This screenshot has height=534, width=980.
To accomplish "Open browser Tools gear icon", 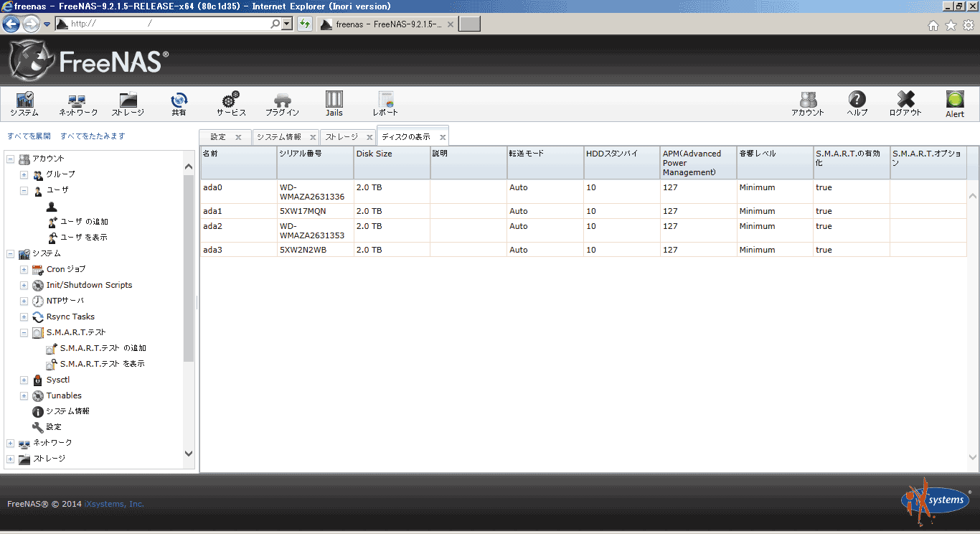I will (x=969, y=25).
